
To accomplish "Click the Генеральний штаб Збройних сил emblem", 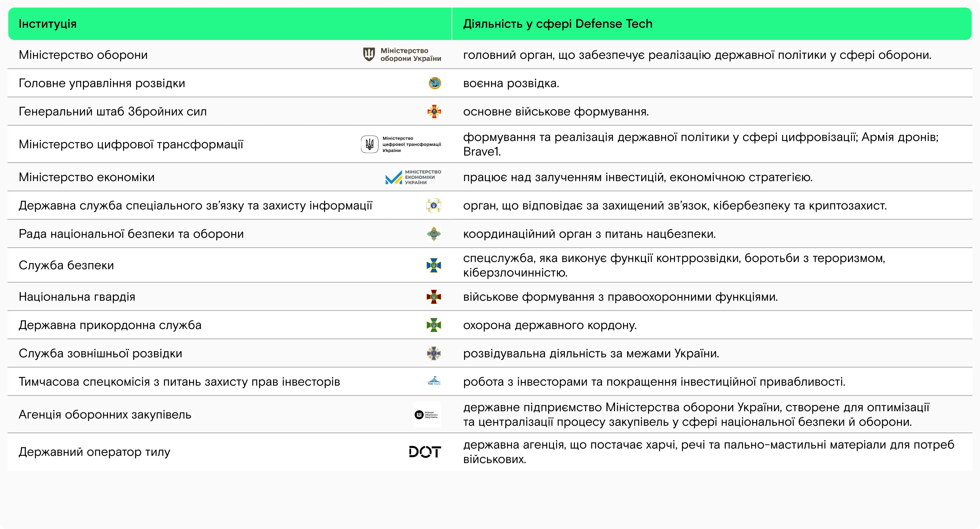I will [435, 112].
